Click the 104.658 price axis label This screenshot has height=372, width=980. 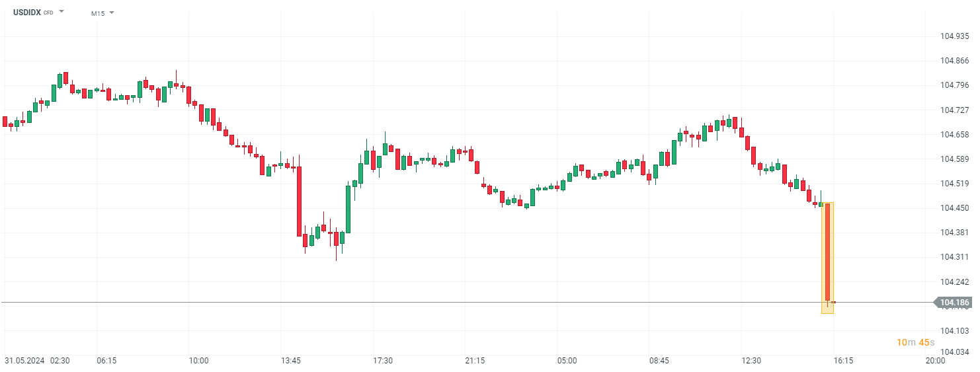pyautogui.click(x=954, y=134)
